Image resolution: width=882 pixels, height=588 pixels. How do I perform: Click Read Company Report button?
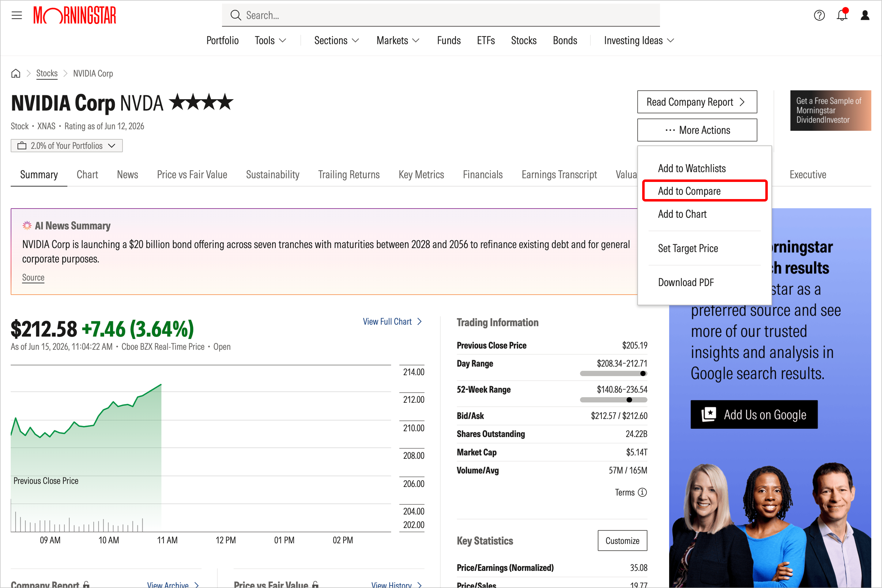[697, 102]
